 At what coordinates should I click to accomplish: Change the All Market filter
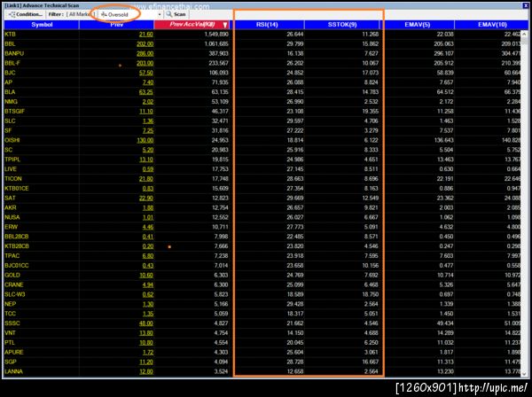pos(81,14)
